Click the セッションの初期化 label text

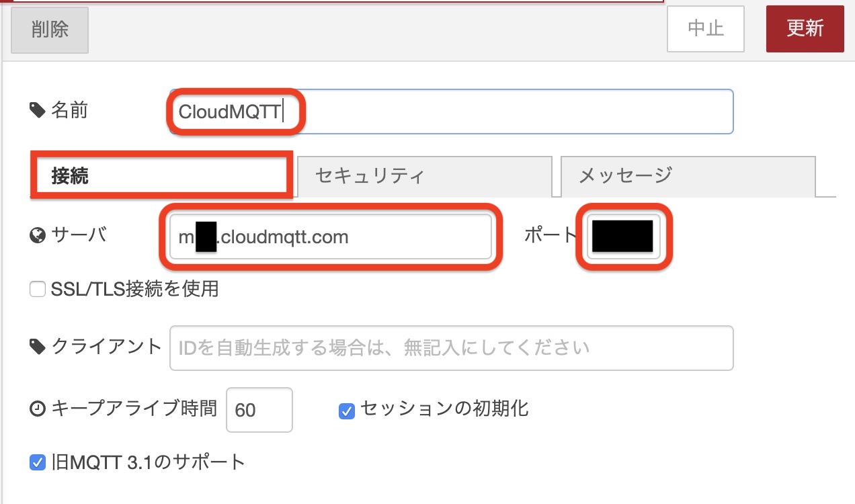point(444,409)
